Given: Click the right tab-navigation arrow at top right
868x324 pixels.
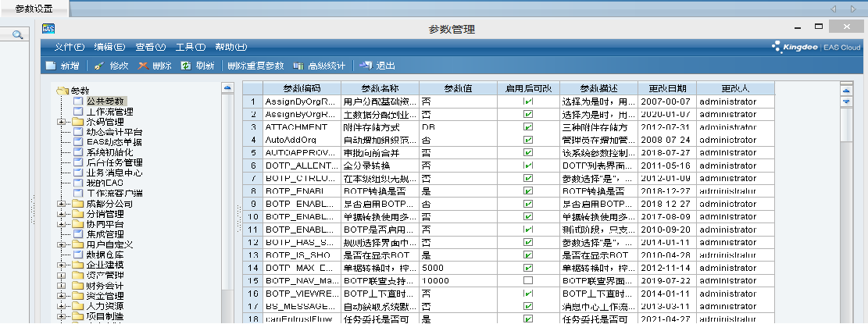Looking at the screenshot, I should point(853,9).
